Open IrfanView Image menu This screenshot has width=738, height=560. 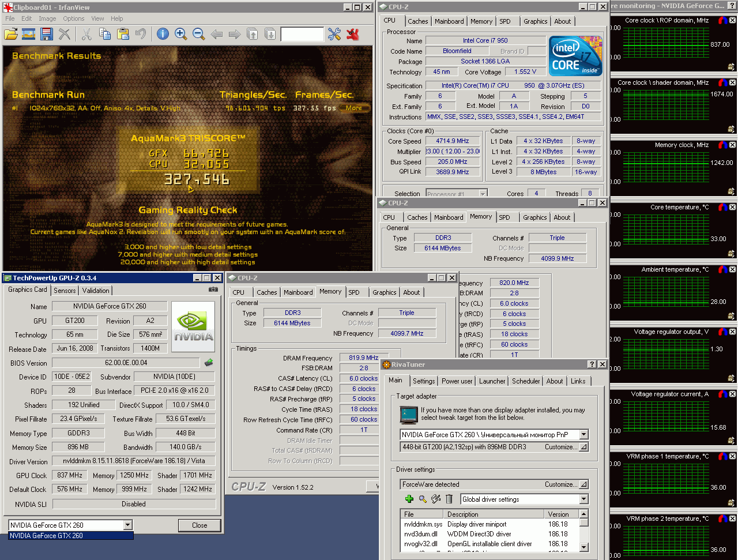(47, 18)
